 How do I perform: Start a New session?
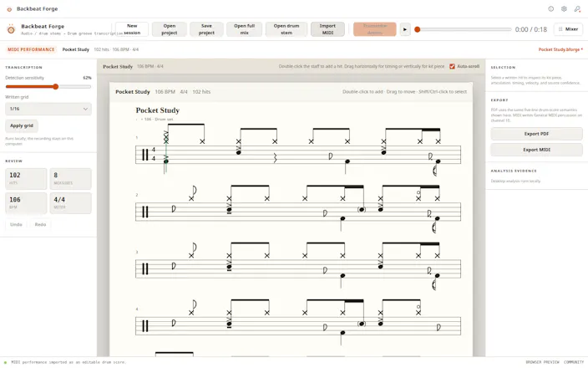click(x=132, y=29)
